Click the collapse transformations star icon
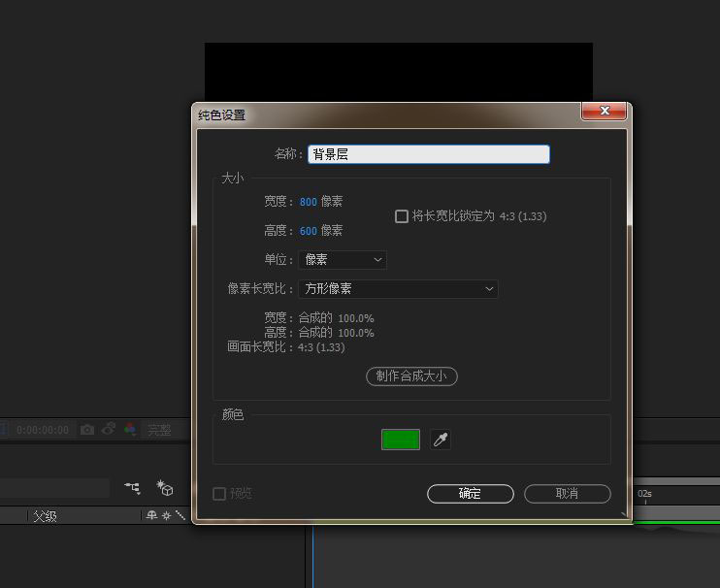The width and height of the screenshot is (720, 588). pyautogui.click(x=166, y=515)
